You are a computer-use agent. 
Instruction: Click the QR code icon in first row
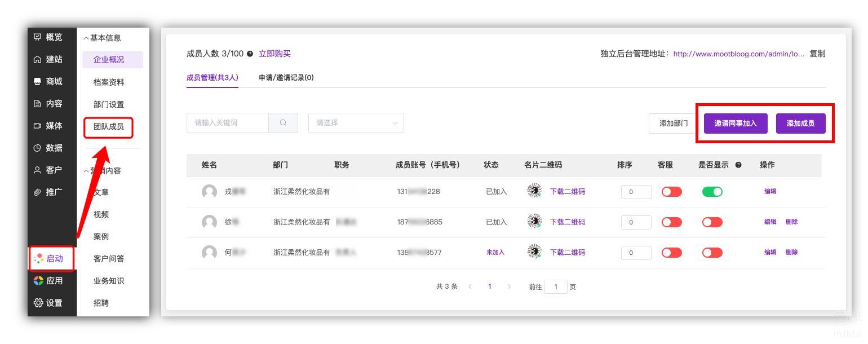(534, 191)
